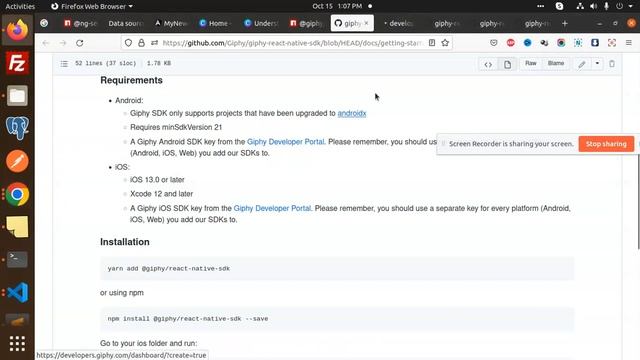Viewport: 640px width, 360px height.
Task: Show site security padlock info
Action: click(x=141, y=43)
